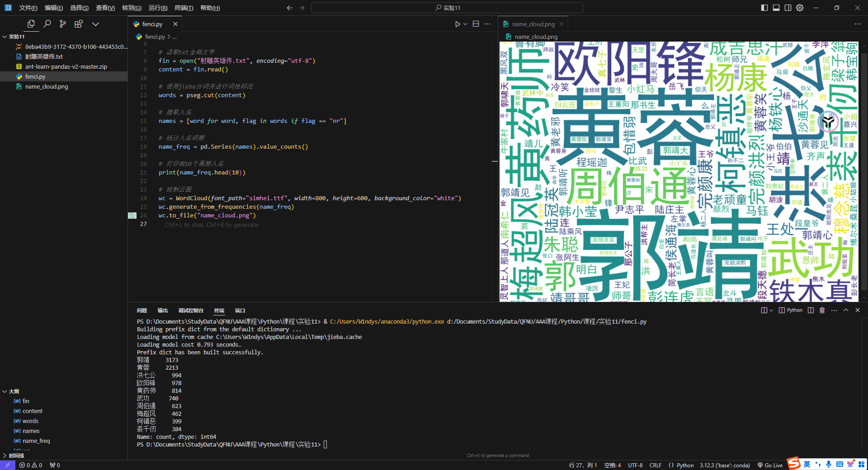Close the name_cloud.png tab
868x470 pixels.
561,24
